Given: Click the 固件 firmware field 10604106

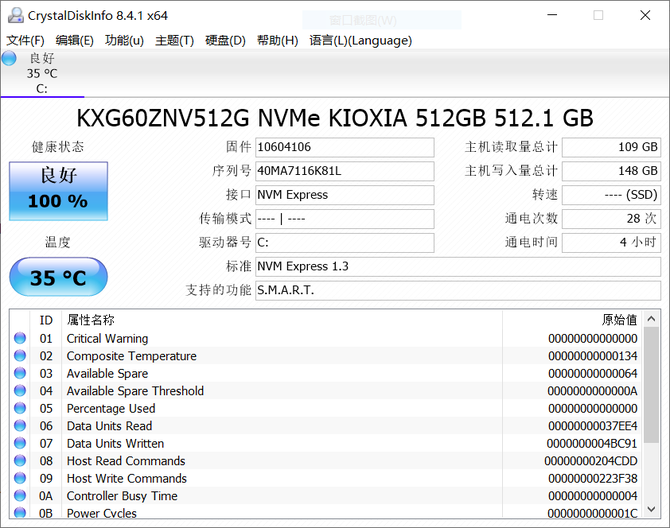Looking at the screenshot, I should click(344, 147).
